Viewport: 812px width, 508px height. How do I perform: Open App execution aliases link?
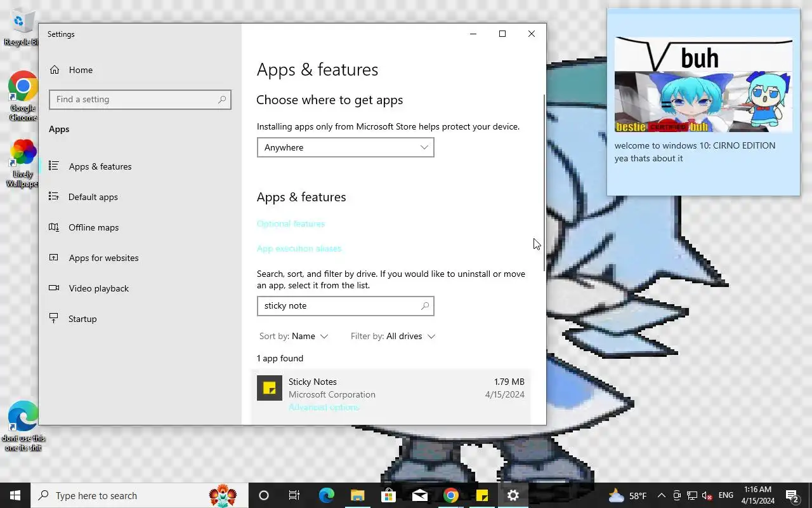pyautogui.click(x=299, y=248)
